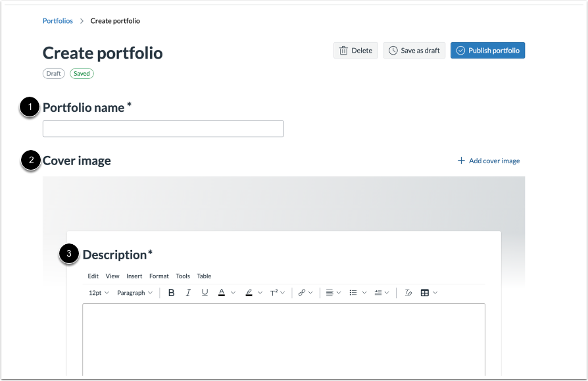Open the Tools menu in the editor
Image resolution: width=588 pixels, height=381 pixels.
pyautogui.click(x=182, y=276)
